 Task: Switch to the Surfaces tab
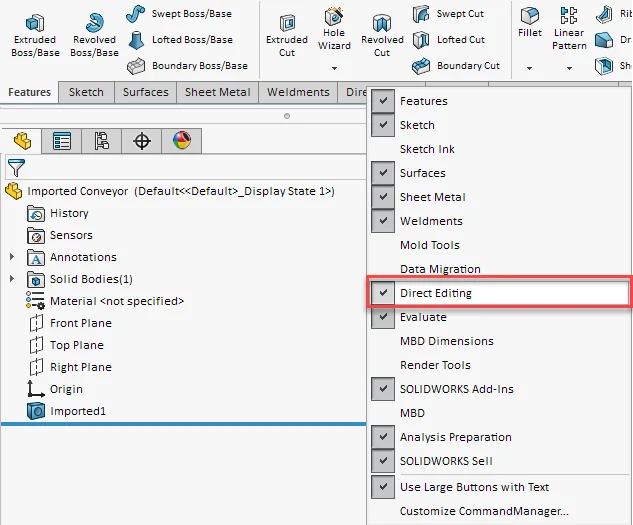[145, 92]
